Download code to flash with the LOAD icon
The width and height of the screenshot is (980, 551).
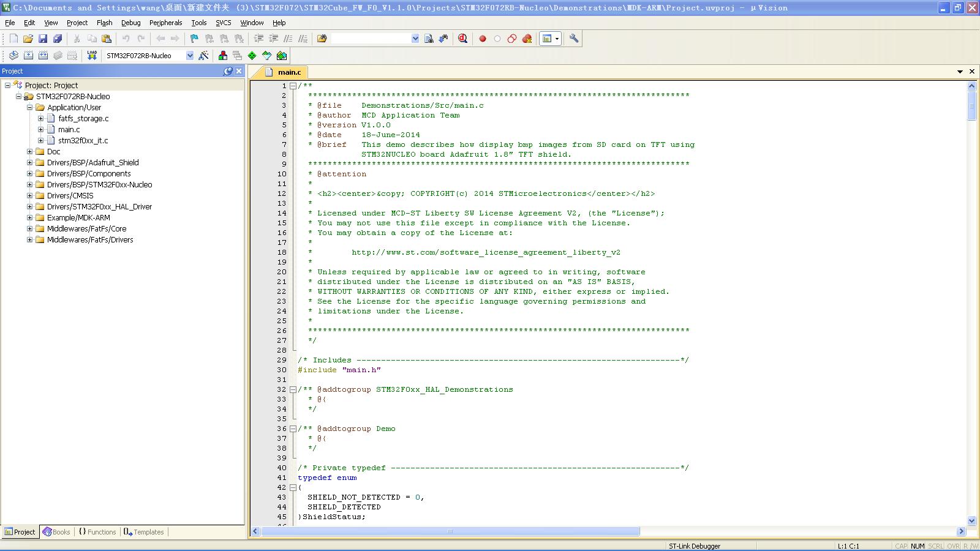click(x=92, y=56)
